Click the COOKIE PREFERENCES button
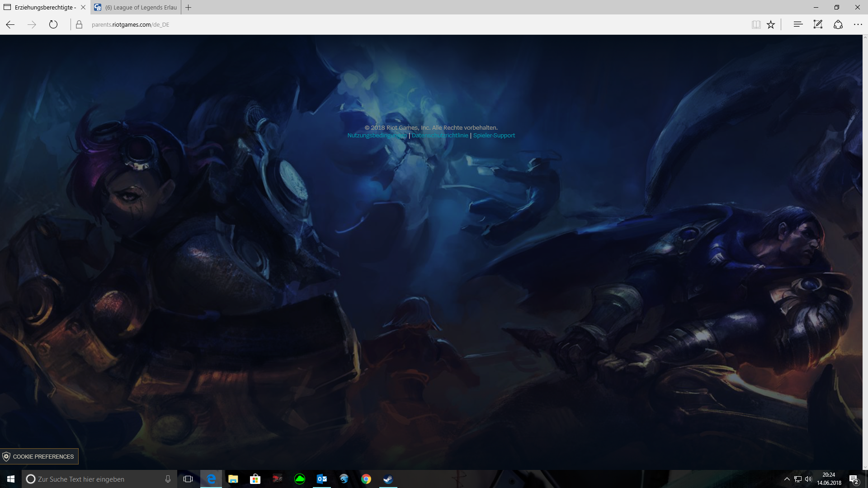The width and height of the screenshot is (868, 488). [x=39, y=456]
